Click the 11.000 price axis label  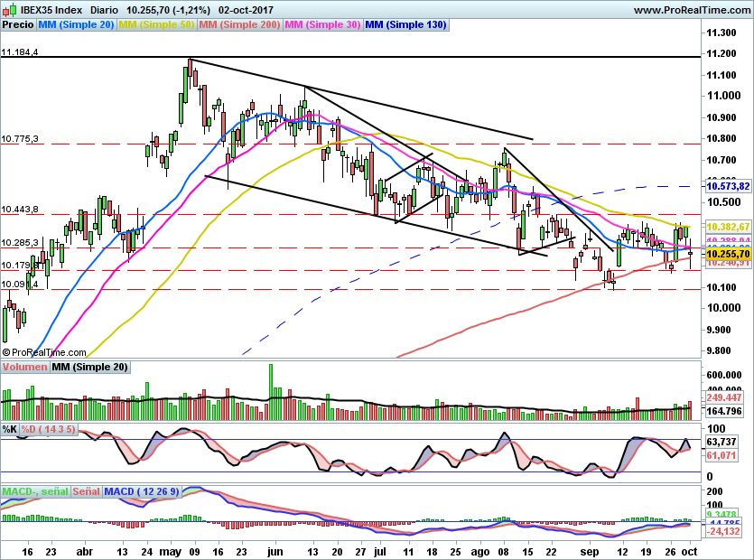(723, 95)
